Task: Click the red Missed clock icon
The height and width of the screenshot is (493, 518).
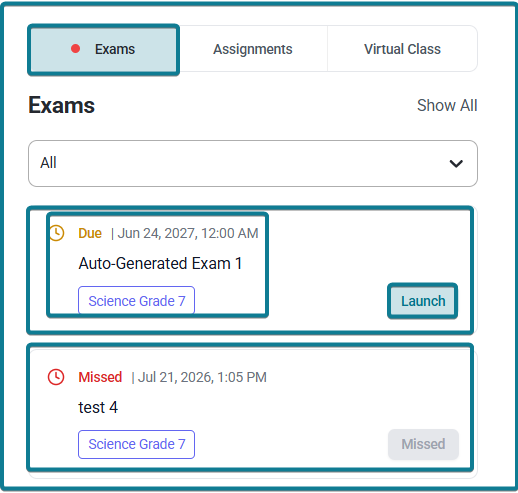Action: coord(56,377)
